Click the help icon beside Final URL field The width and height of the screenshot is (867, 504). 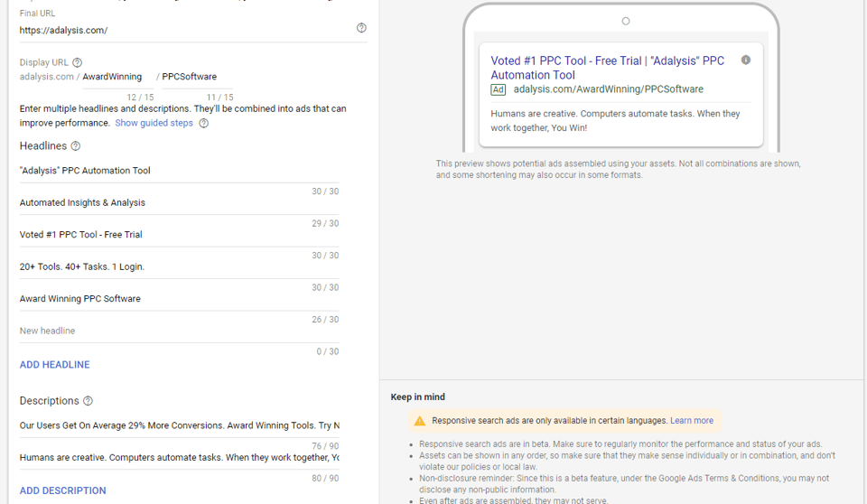(x=361, y=28)
